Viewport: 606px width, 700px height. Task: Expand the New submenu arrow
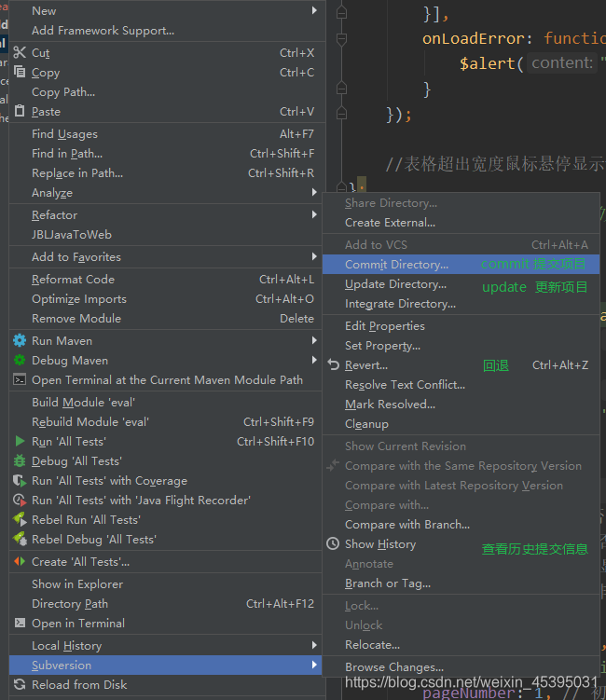[314, 10]
